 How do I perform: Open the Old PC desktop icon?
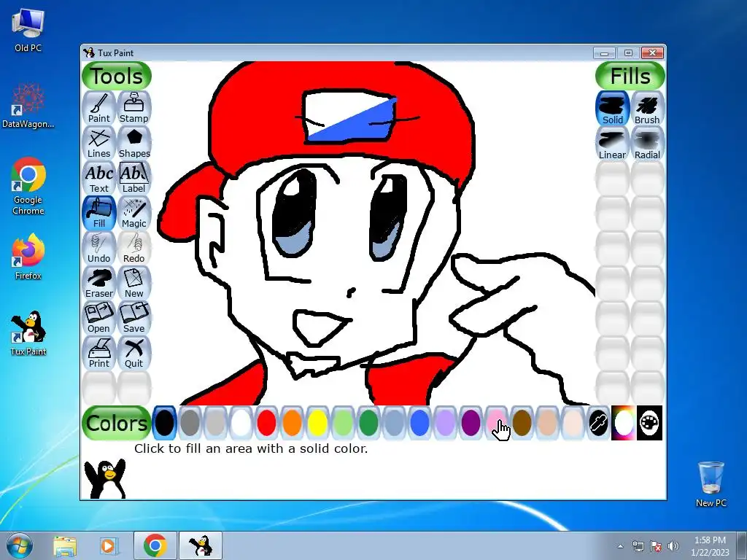pyautogui.click(x=28, y=30)
